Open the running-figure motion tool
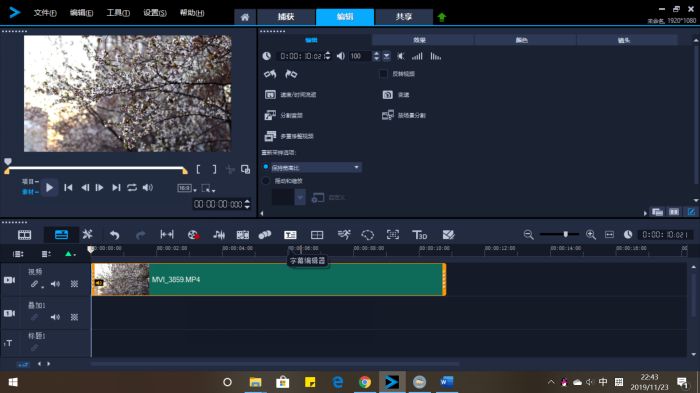This screenshot has height=393, width=700. pos(344,234)
